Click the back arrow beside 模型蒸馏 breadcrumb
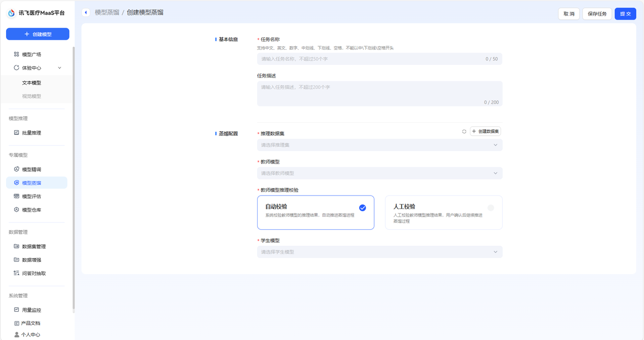This screenshot has height=340, width=644. pos(86,13)
